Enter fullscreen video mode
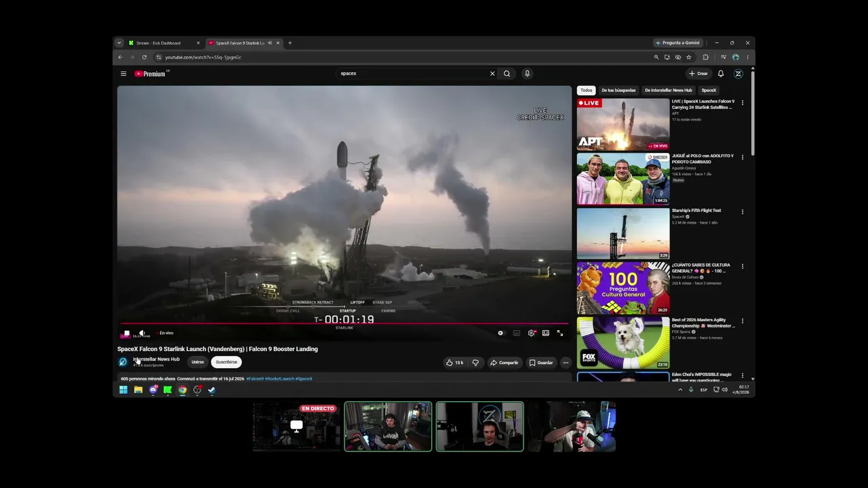 point(560,333)
